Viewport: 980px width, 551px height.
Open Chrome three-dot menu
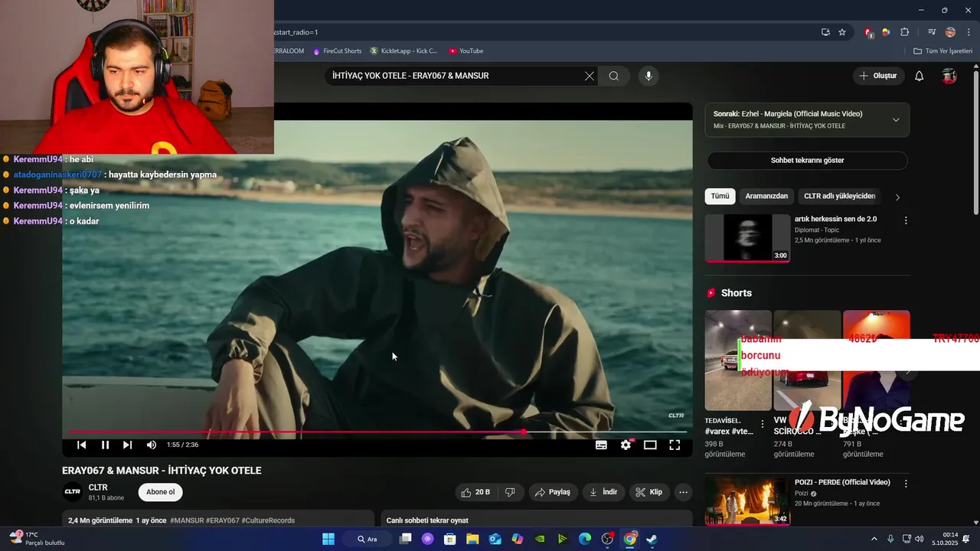coord(969,32)
